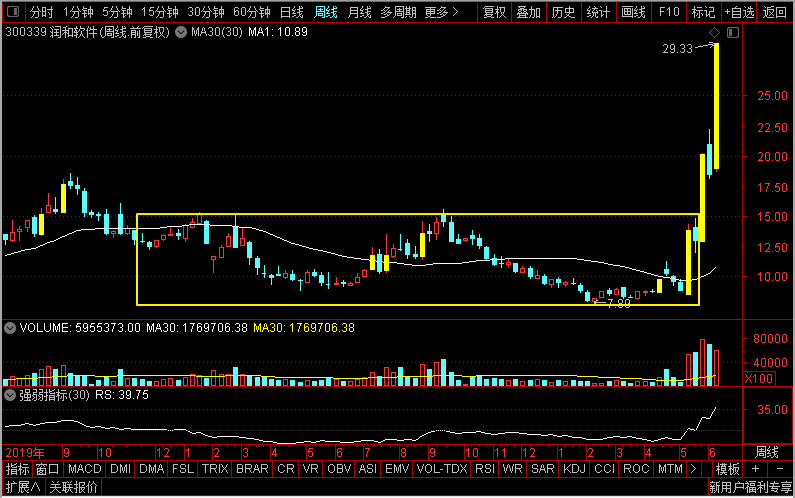Switch to the 日线 daily period tab
Viewport: 795px width, 498px height.
pos(292,12)
